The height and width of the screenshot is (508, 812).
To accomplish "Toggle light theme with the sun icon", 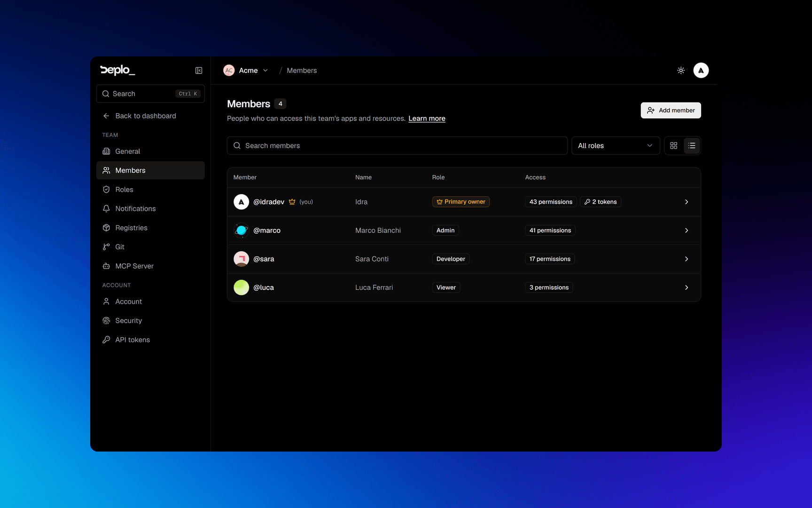I will coord(681,71).
